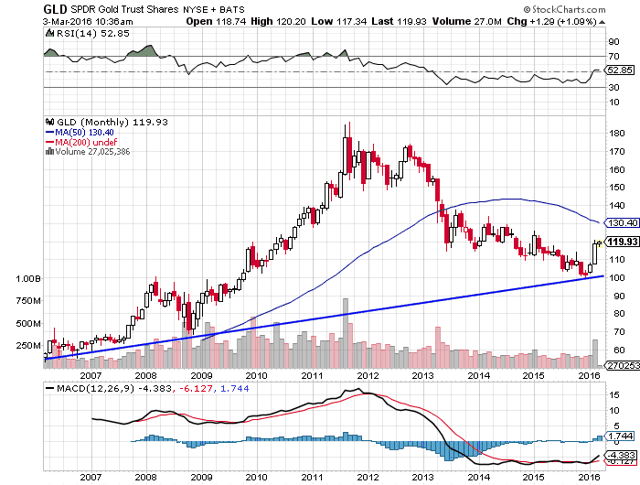
Task: Click the 60 price axis label
Action: tap(619, 350)
